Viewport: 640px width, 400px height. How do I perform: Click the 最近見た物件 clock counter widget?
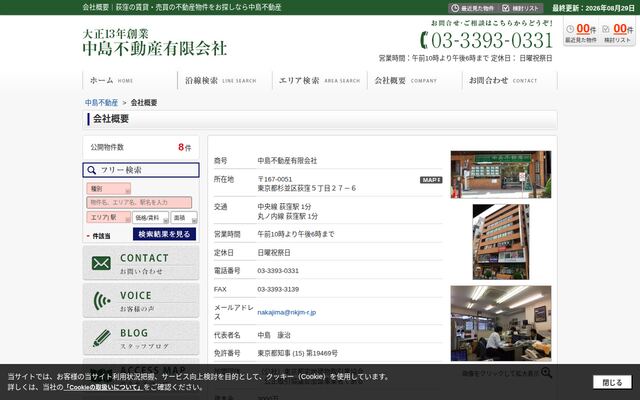pos(581,33)
